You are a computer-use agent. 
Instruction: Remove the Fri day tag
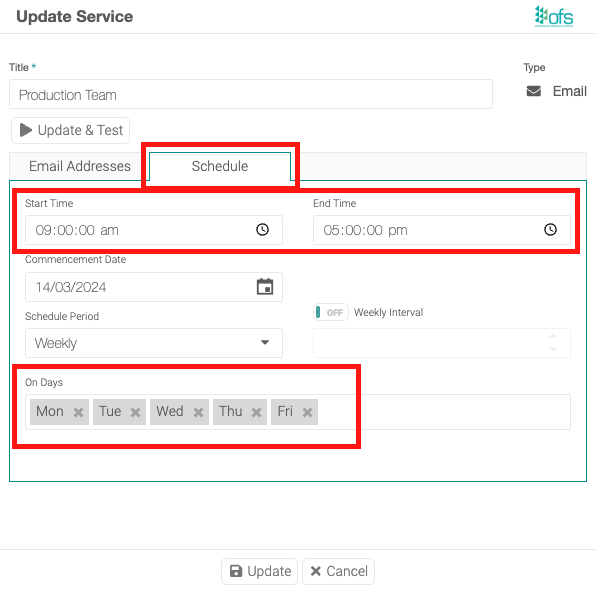point(307,412)
